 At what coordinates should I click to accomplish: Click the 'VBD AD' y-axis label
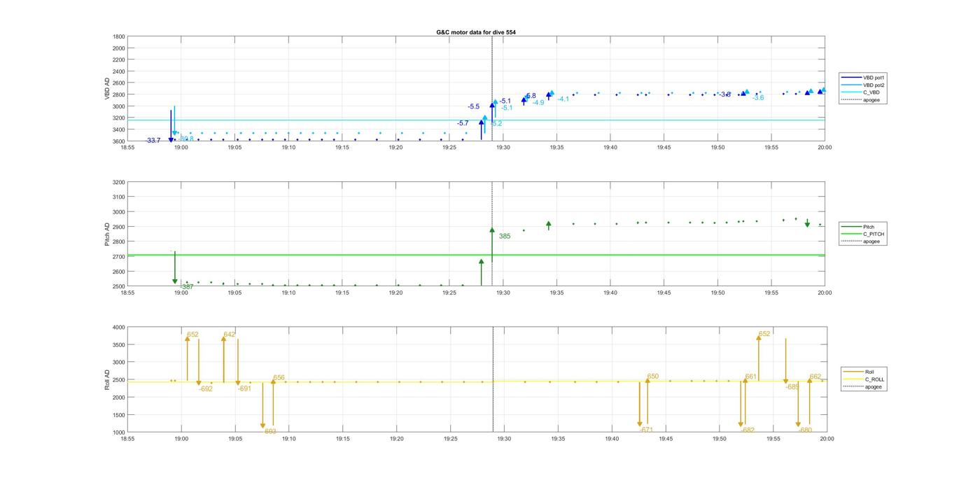tap(108, 89)
